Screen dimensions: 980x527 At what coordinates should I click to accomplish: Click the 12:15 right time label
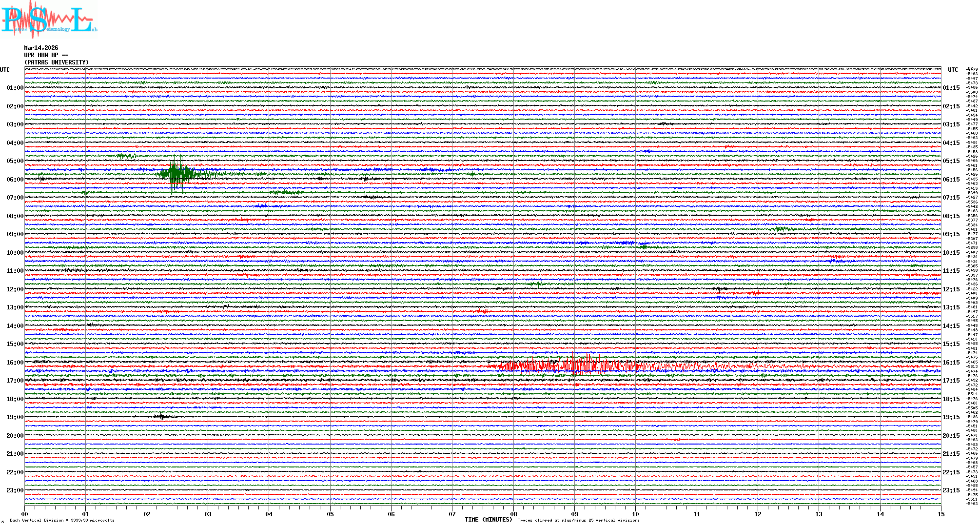click(951, 289)
